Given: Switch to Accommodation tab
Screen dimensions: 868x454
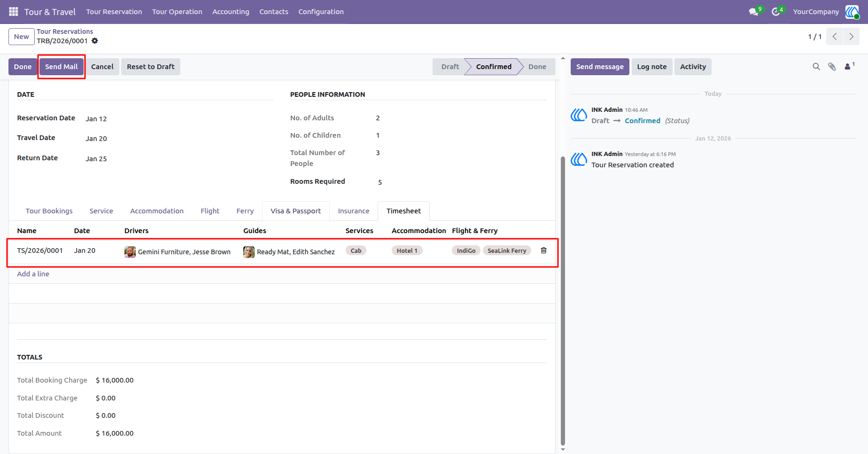Looking at the screenshot, I should (157, 211).
